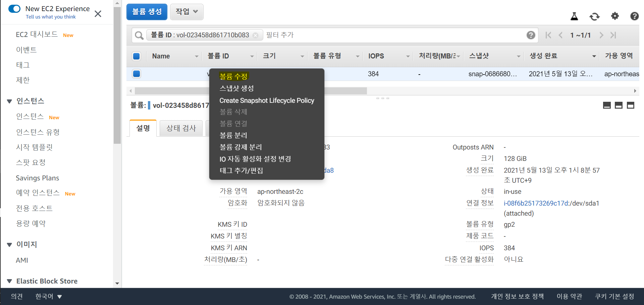Viewport: 644px width, 305px height.
Task: Click the sidebar scrollbar down arrow
Action: click(x=117, y=284)
